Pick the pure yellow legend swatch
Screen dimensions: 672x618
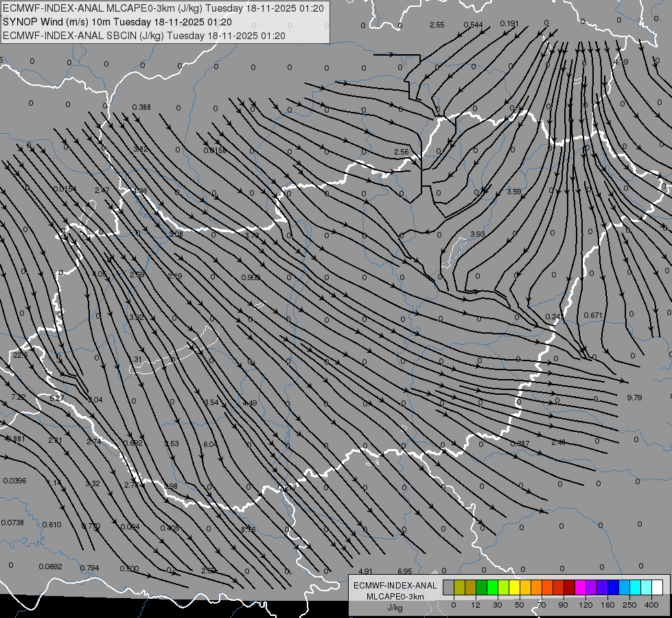[x=514, y=587]
